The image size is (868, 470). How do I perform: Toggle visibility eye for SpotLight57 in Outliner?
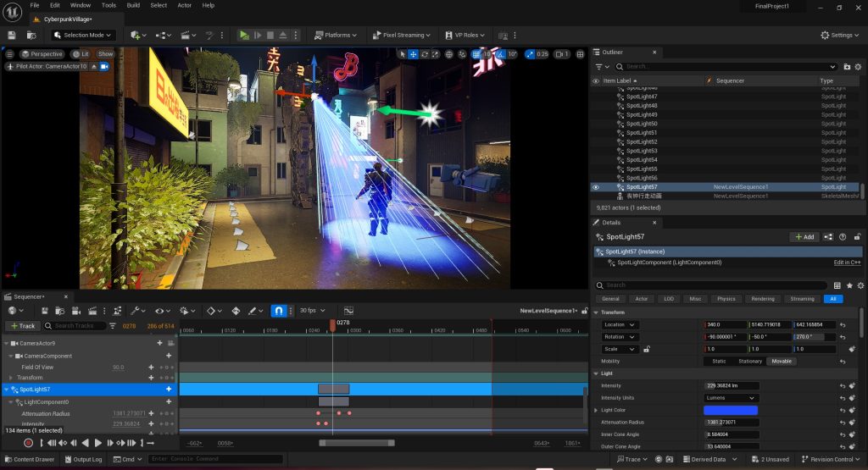tap(596, 187)
